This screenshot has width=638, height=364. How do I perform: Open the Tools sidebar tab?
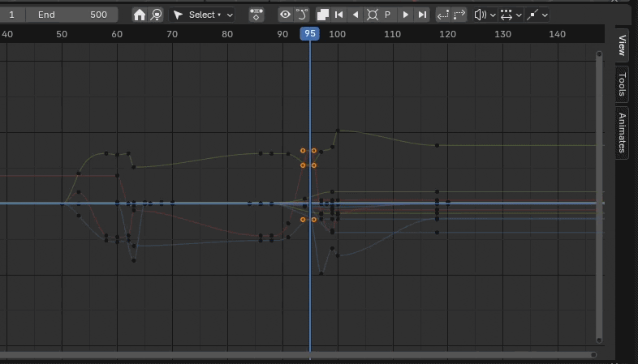(x=622, y=84)
